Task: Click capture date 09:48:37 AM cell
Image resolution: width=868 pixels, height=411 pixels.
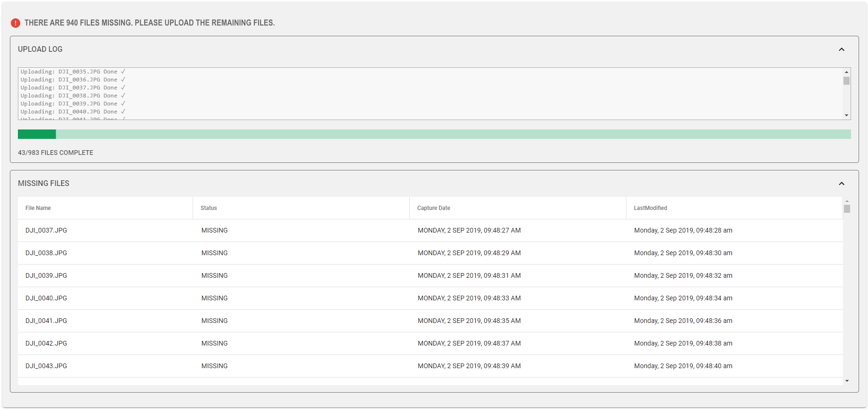Action: pyautogui.click(x=469, y=343)
